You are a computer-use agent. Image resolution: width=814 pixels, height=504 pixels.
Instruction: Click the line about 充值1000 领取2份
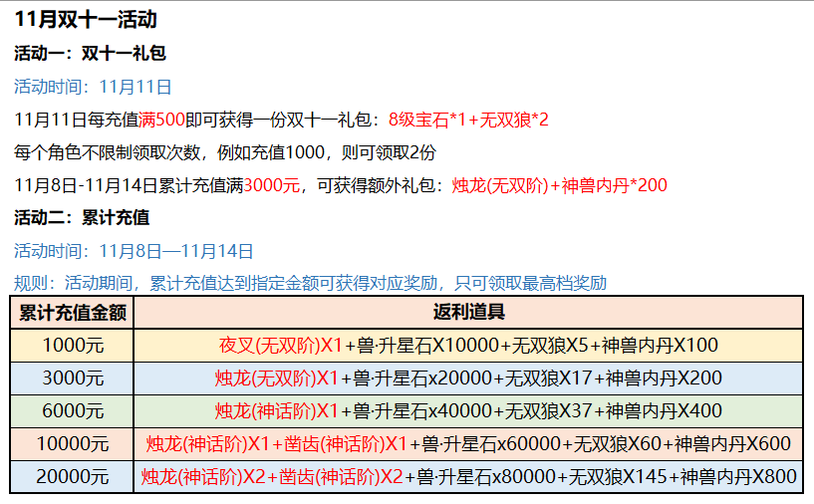(x=225, y=152)
